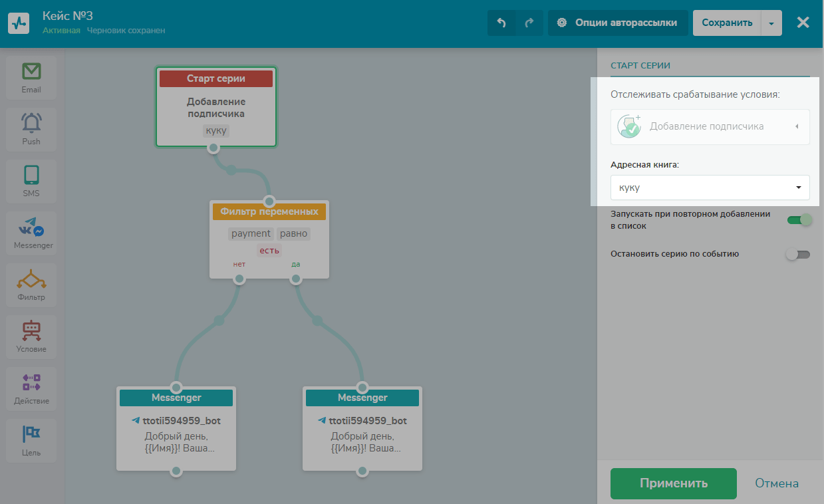Screen dimensions: 824x504
Task: Expand the 'Добавление подписчика' condition selector
Action: [x=710, y=126]
